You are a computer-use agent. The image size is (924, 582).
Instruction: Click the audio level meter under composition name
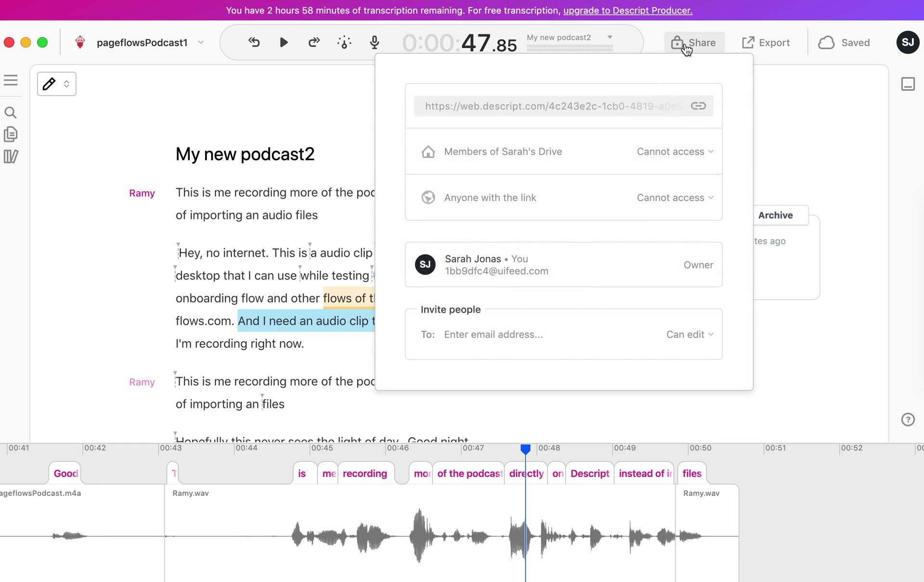coord(570,48)
